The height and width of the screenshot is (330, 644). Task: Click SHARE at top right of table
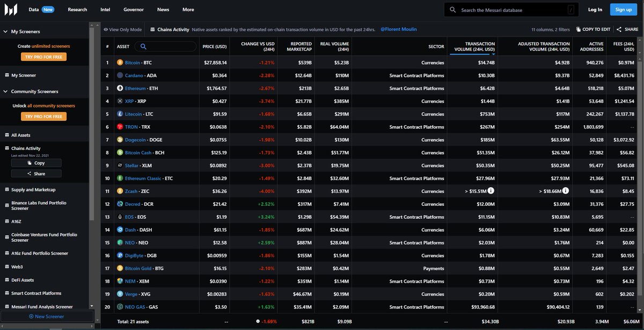pyautogui.click(x=627, y=30)
